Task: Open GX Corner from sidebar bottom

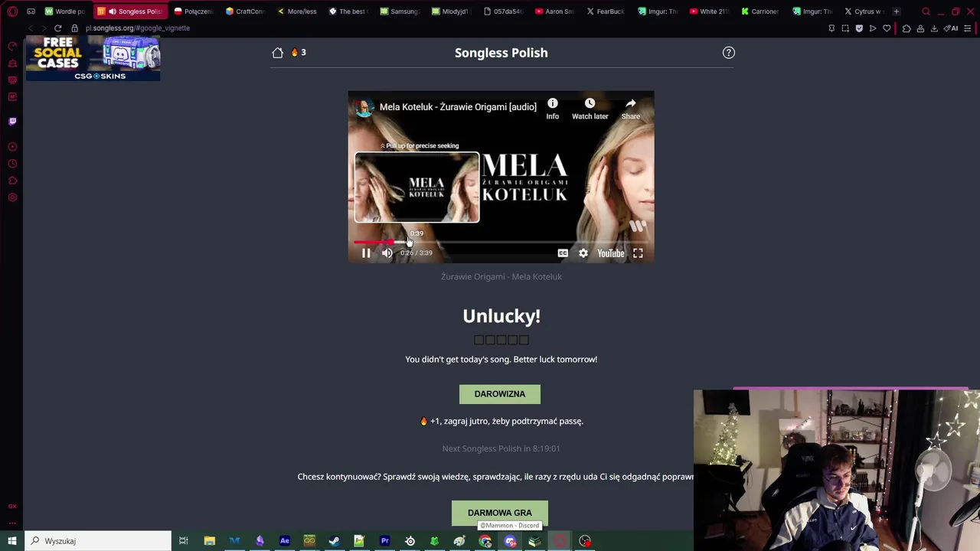Action: tap(12, 506)
